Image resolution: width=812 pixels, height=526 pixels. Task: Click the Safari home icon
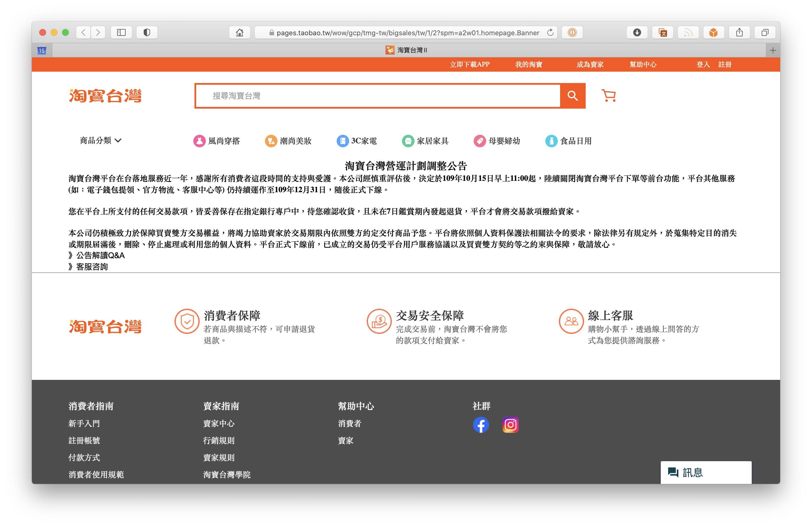(240, 32)
